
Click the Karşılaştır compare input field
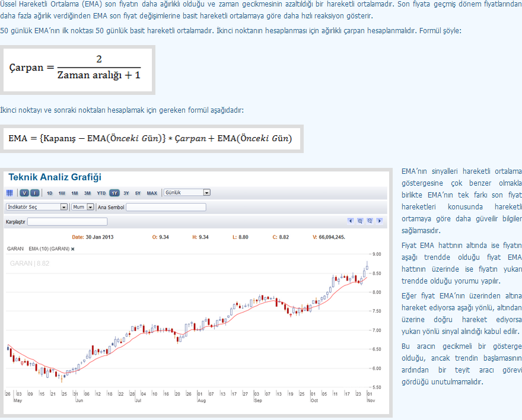(x=67, y=222)
